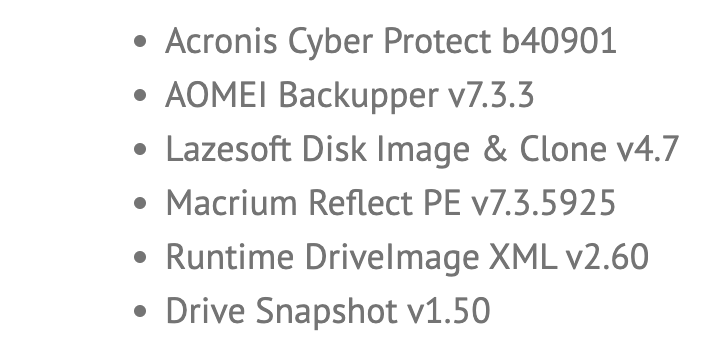Click the bullet beside Drive Snapshot

click(x=140, y=311)
